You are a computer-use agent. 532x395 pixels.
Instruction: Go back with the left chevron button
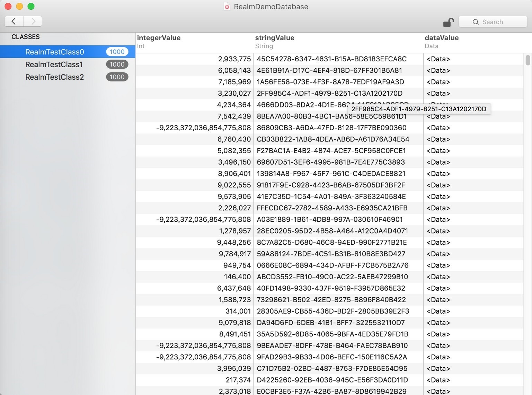tap(14, 21)
